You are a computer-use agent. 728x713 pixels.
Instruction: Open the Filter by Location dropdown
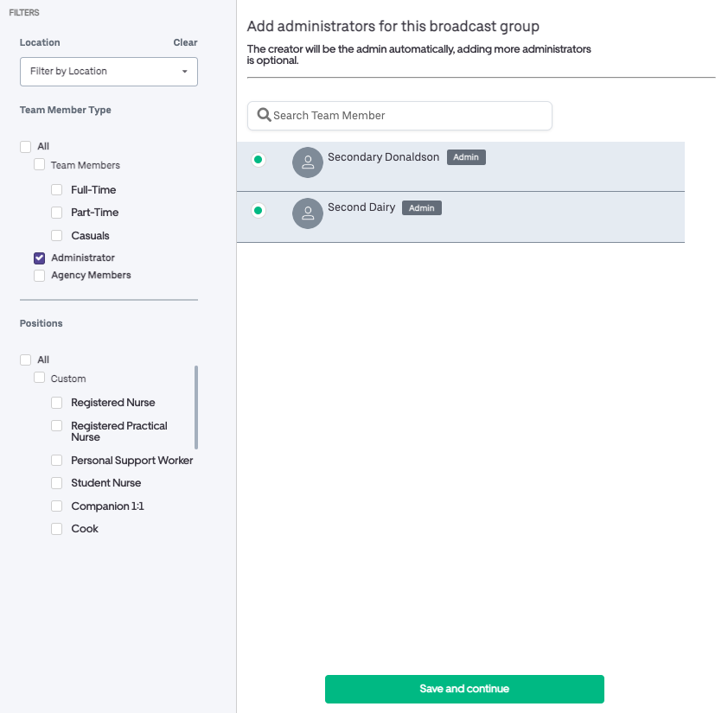(x=109, y=72)
